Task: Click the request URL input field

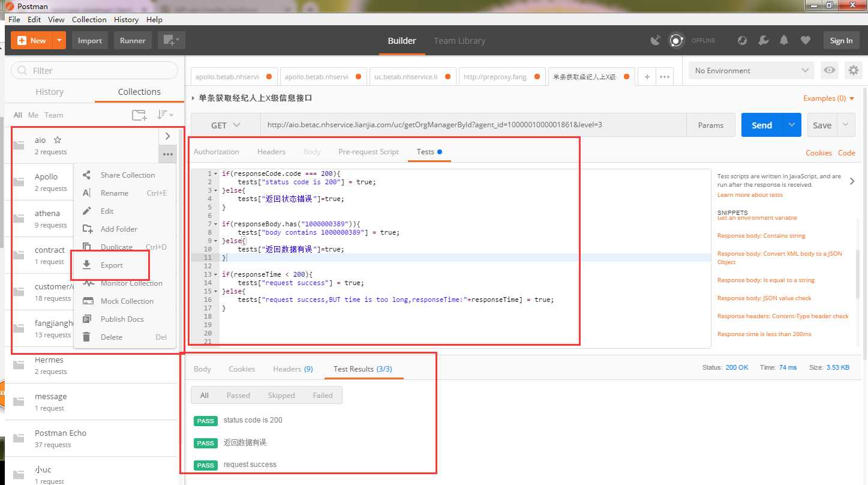Action: [x=473, y=125]
